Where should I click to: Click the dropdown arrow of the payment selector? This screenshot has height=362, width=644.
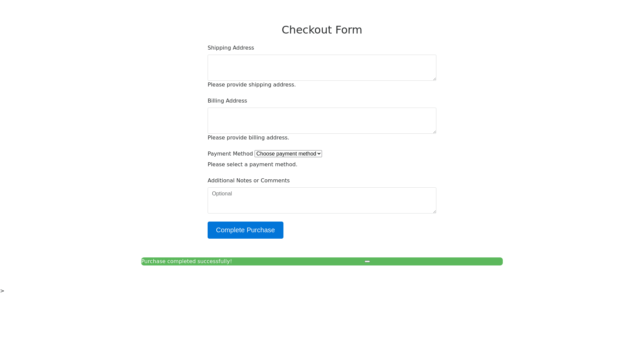pos(319,154)
